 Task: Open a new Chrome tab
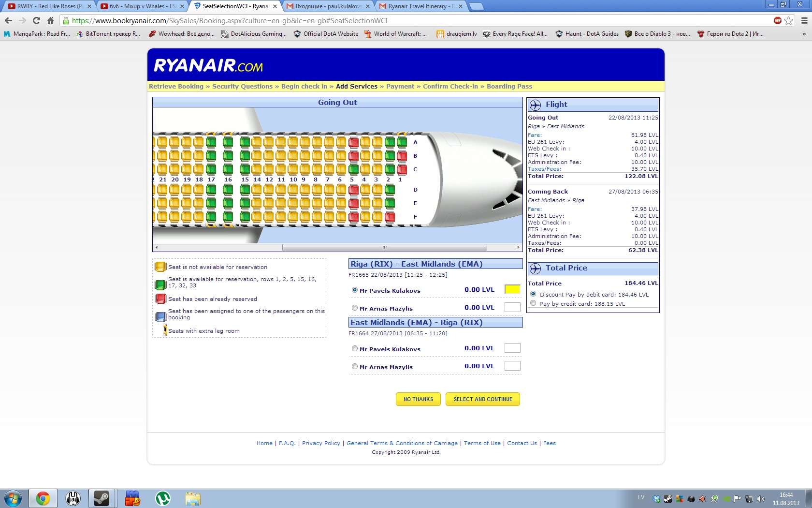coord(477,6)
